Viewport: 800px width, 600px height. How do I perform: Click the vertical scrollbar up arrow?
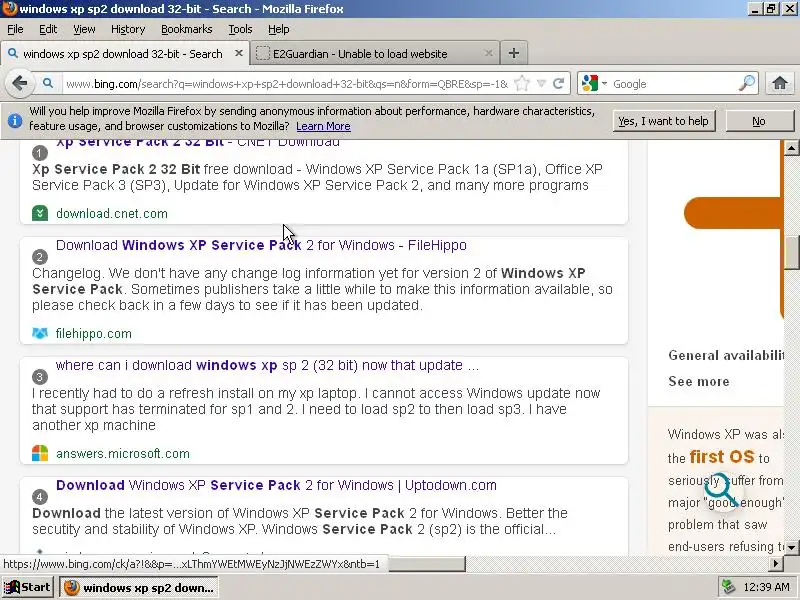(x=791, y=148)
